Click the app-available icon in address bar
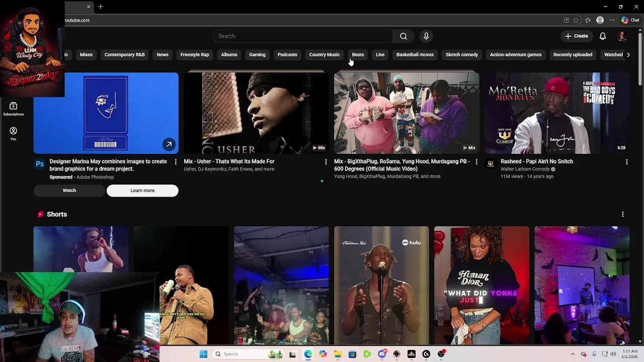The width and height of the screenshot is (644, 362). click(x=566, y=20)
